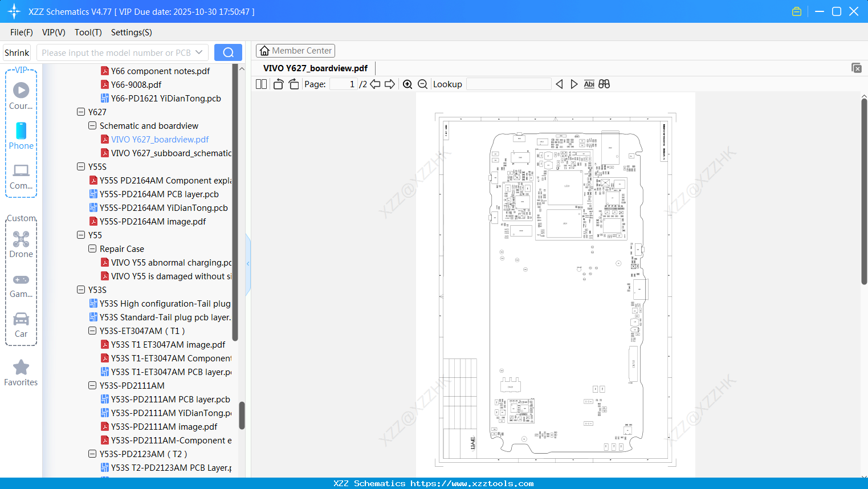Click the blue search magnifier button
Viewport: 868px width, 489px height.
click(x=228, y=52)
